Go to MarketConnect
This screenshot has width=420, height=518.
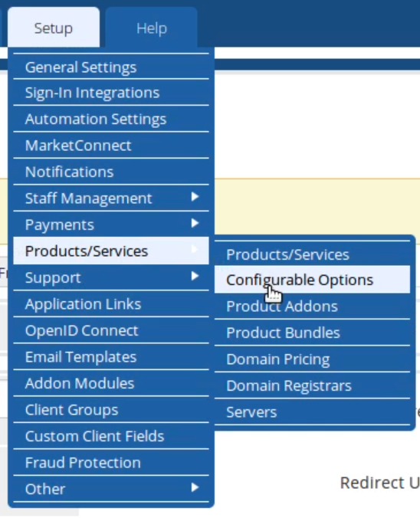(111, 146)
